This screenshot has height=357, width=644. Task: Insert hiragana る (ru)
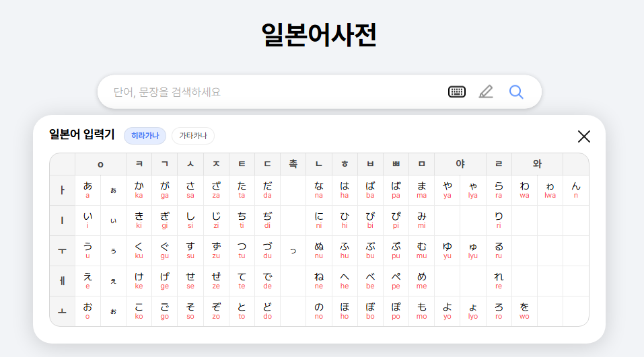point(499,251)
